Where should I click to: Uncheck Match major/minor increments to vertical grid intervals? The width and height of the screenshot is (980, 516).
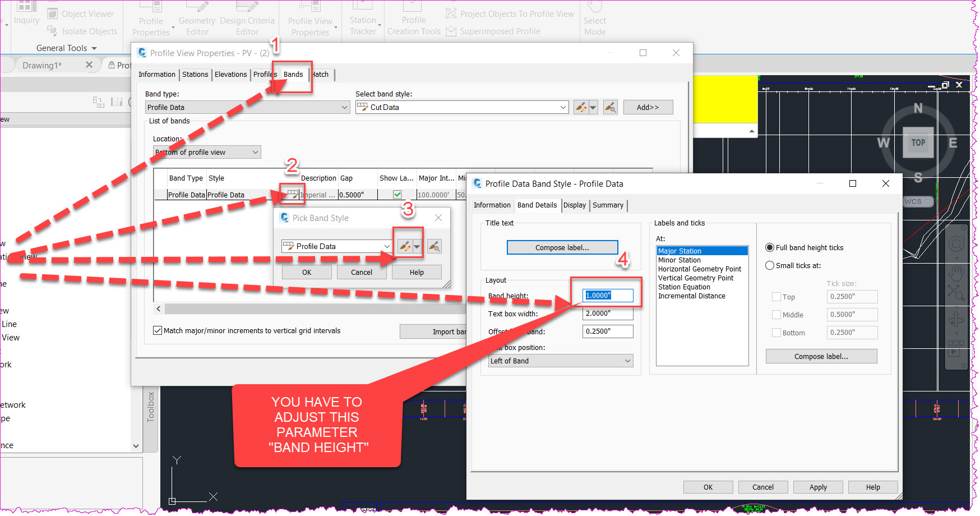158,330
